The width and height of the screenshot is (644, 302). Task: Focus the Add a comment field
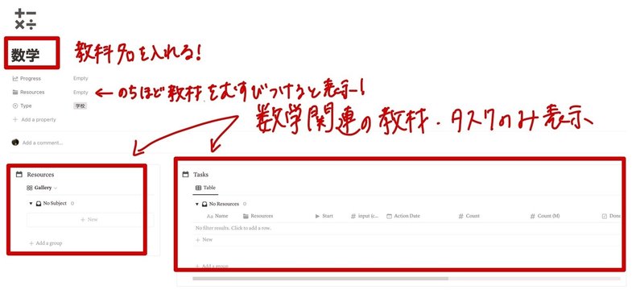(x=43, y=143)
